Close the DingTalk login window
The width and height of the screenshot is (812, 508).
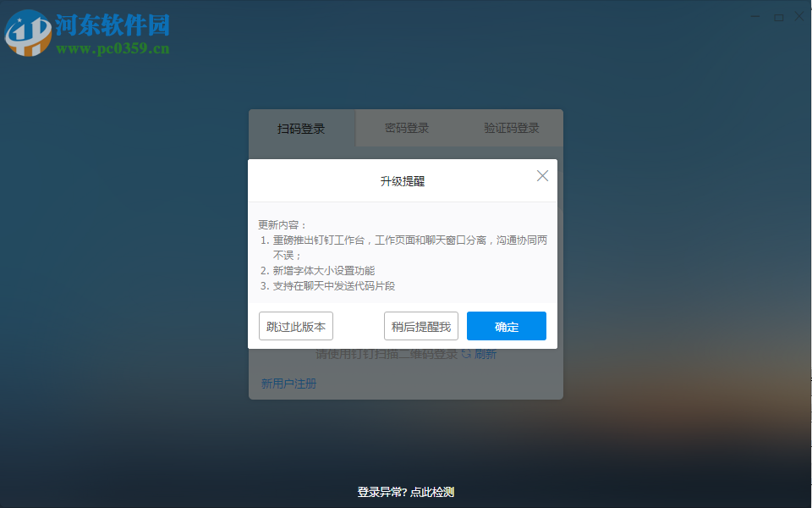pyautogui.click(x=799, y=17)
